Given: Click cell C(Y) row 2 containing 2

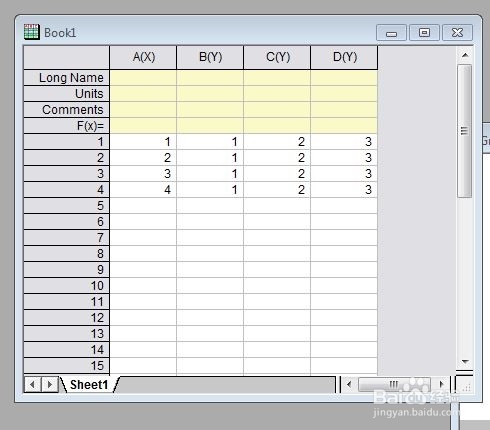Looking at the screenshot, I should 277,158.
